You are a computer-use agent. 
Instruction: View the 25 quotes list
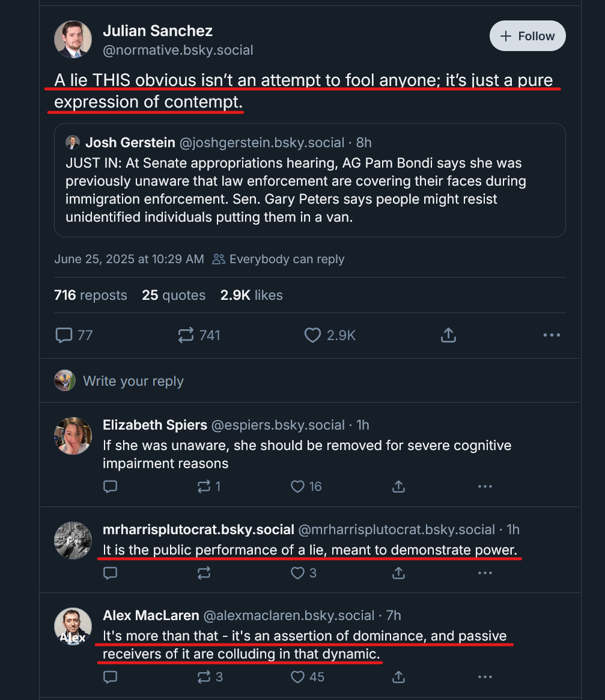point(174,295)
